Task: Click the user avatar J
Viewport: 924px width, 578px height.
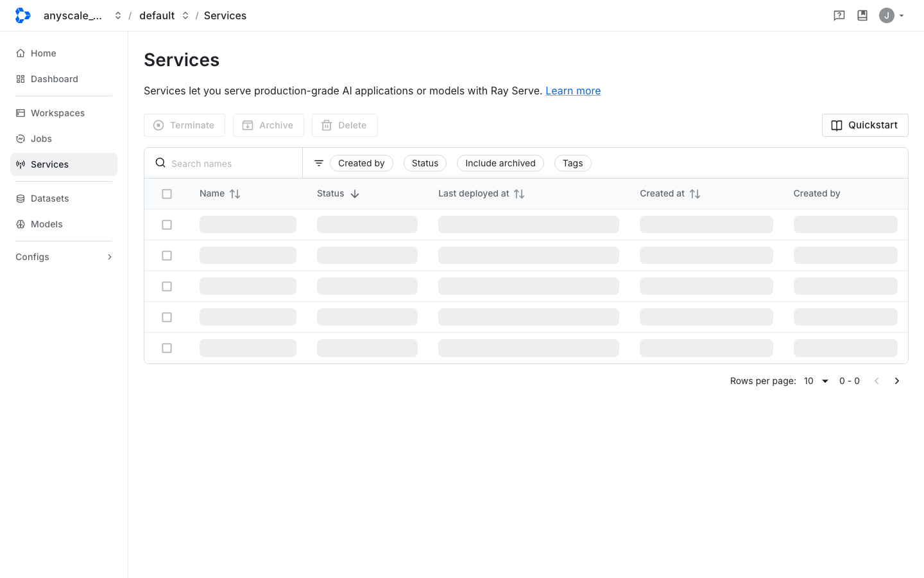Action: pyautogui.click(x=887, y=15)
